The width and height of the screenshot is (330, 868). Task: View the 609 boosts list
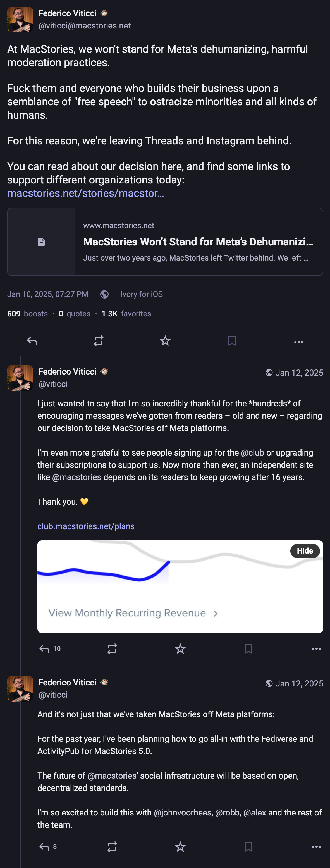(27, 314)
